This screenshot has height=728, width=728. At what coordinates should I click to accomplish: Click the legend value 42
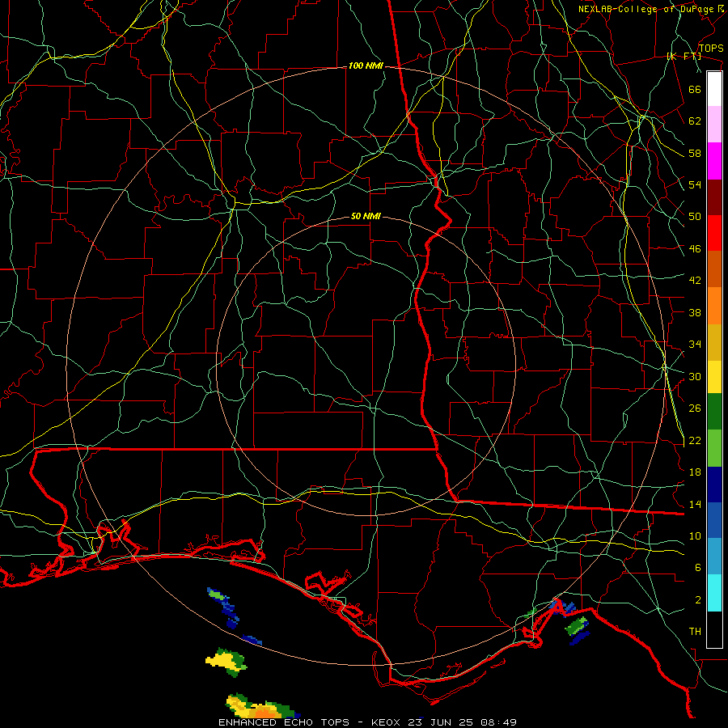695,281
